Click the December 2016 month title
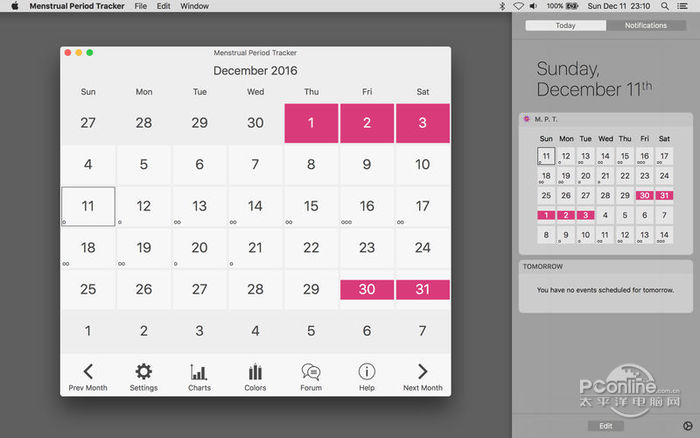This screenshot has width=700, height=438. click(255, 71)
